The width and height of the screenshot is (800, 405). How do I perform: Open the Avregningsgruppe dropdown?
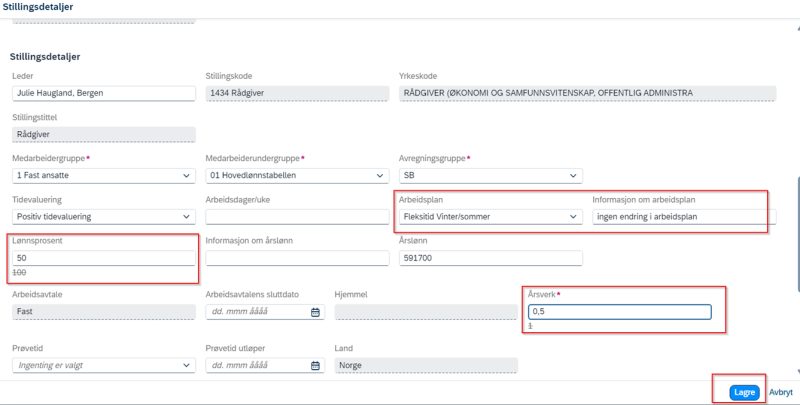(573, 175)
